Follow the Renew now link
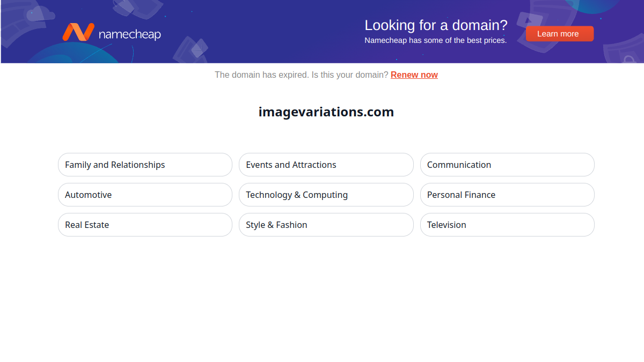 click(414, 75)
